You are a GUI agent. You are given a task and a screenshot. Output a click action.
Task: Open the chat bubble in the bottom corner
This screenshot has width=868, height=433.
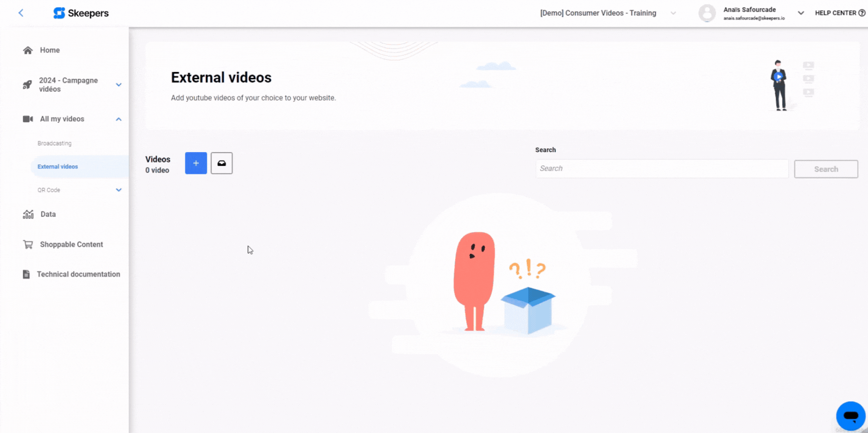[x=850, y=416]
